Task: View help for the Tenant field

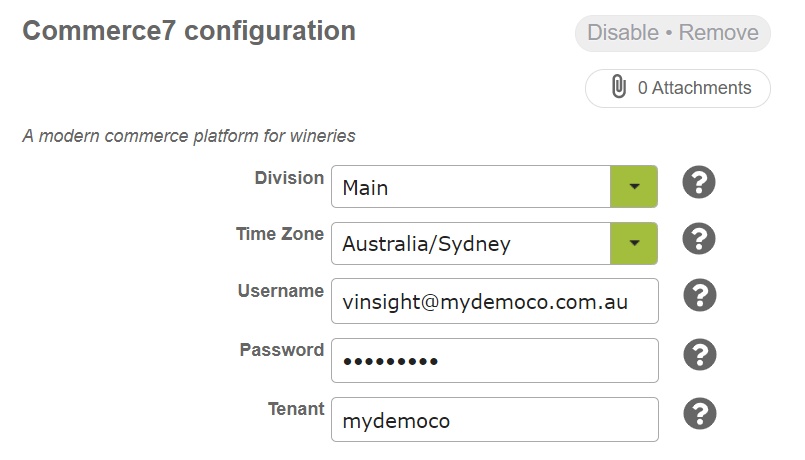Action: pyautogui.click(x=700, y=414)
